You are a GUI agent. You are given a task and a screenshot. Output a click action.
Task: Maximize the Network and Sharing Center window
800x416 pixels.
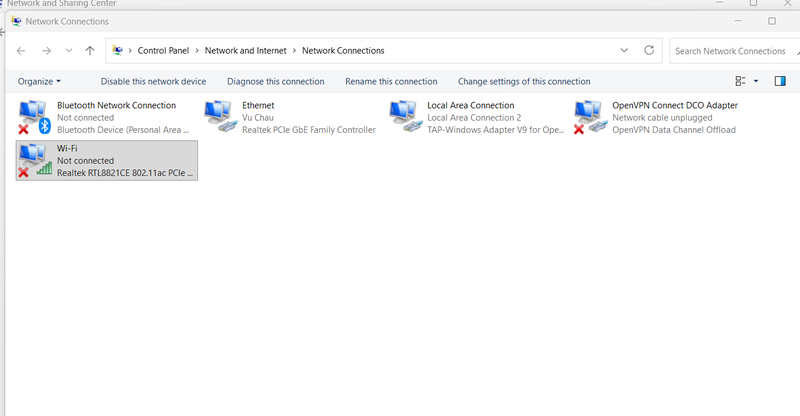(753, 3)
